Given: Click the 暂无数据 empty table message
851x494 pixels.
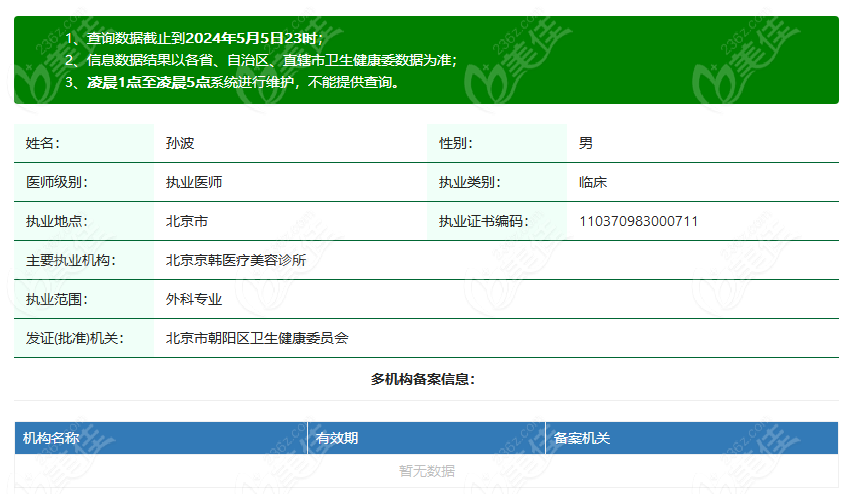Looking at the screenshot, I should pyautogui.click(x=427, y=471).
